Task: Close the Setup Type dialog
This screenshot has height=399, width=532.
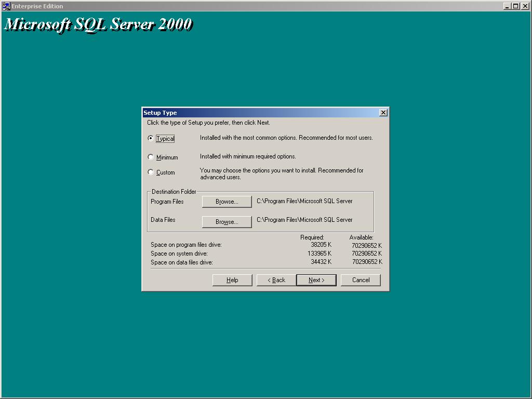Action: point(383,113)
